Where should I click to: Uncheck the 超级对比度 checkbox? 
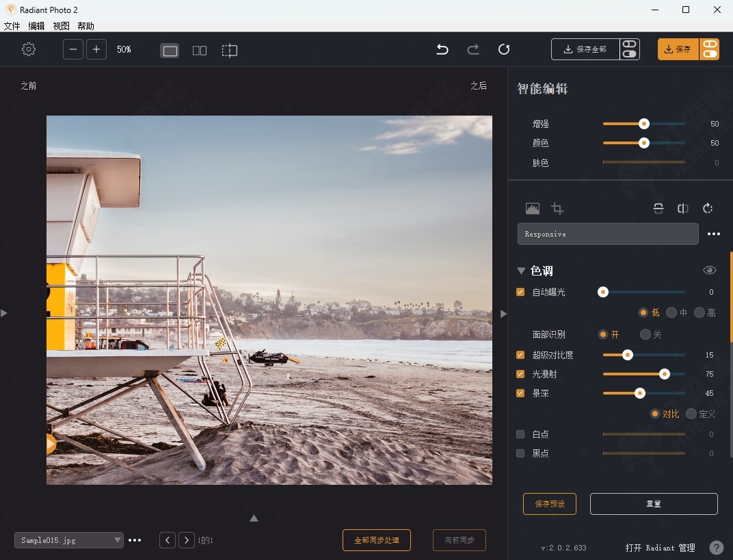(x=520, y=355)
